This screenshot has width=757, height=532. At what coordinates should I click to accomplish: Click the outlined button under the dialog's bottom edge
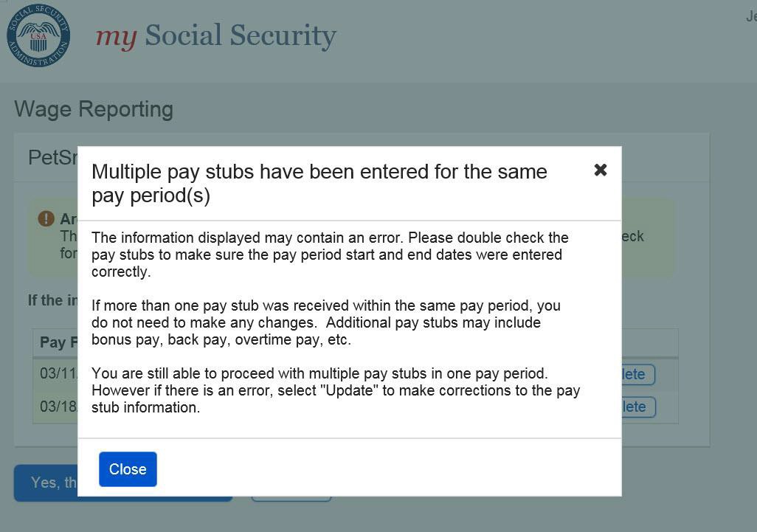click(x=291, y=499)
